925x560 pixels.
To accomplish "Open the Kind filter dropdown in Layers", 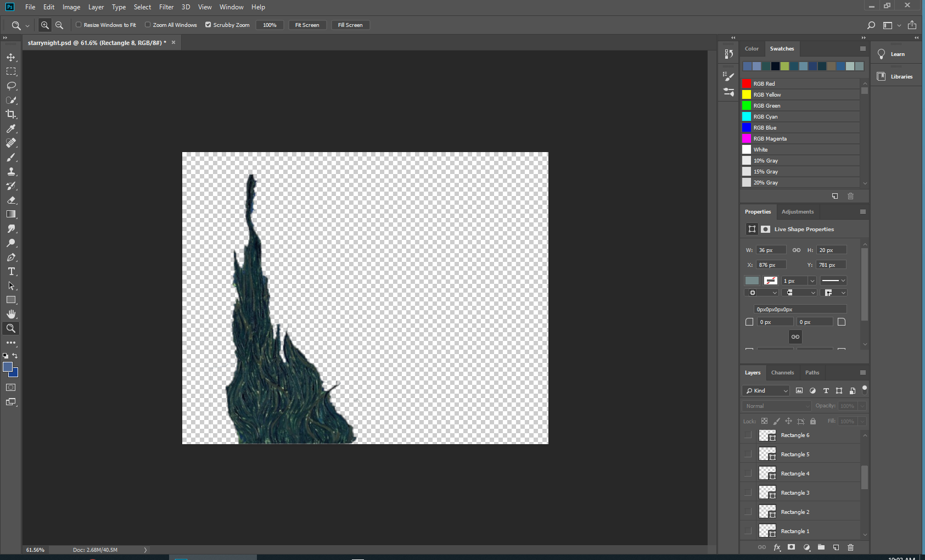I will point(766,391).
